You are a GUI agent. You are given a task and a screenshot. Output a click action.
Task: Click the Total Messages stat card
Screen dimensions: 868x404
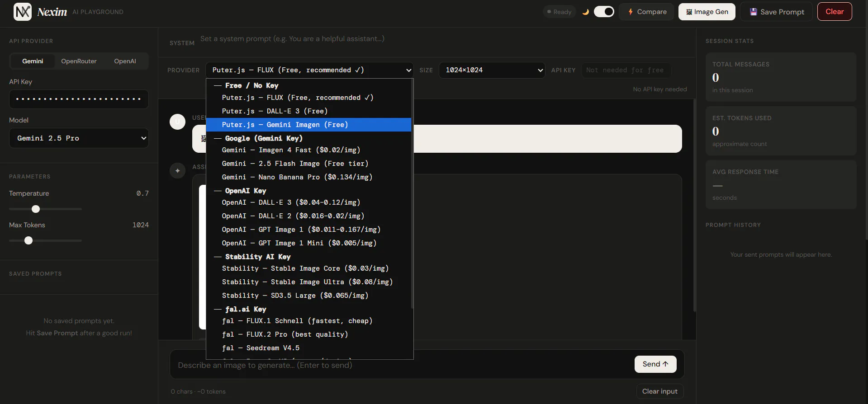point(781,77)
